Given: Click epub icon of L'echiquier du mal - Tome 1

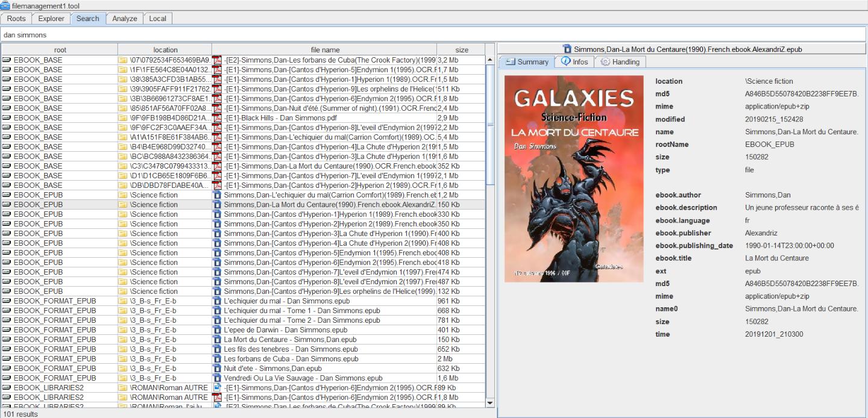Looking at the screenshot, I should [x=218, y=310].
